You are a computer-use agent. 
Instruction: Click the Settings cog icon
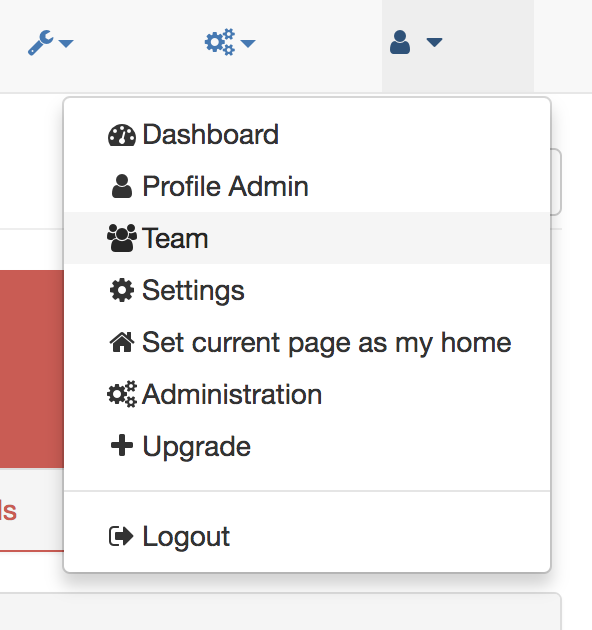pyautogui.click(x=122, y=290)
